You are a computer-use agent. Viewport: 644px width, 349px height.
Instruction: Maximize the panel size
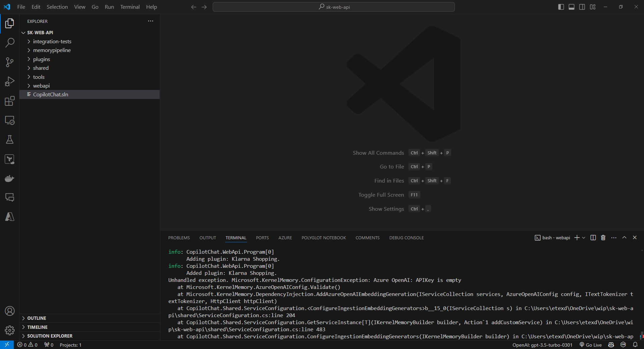coord(624,238)
